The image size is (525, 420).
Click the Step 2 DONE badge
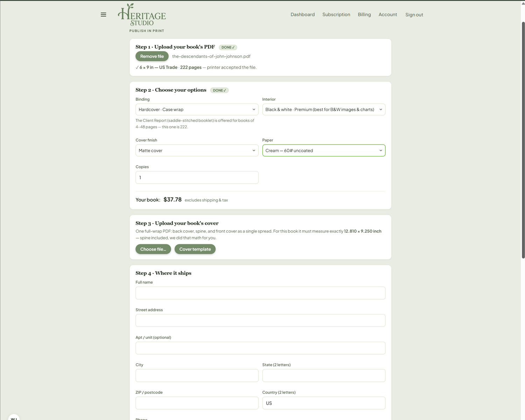pyautogui.click(x=219, y=90)
